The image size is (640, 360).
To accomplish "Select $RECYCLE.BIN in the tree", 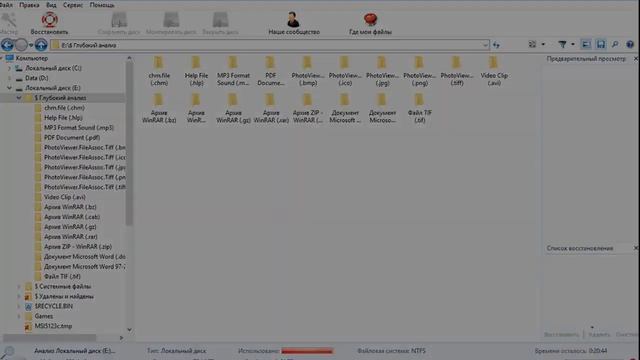I will (53, 306).
